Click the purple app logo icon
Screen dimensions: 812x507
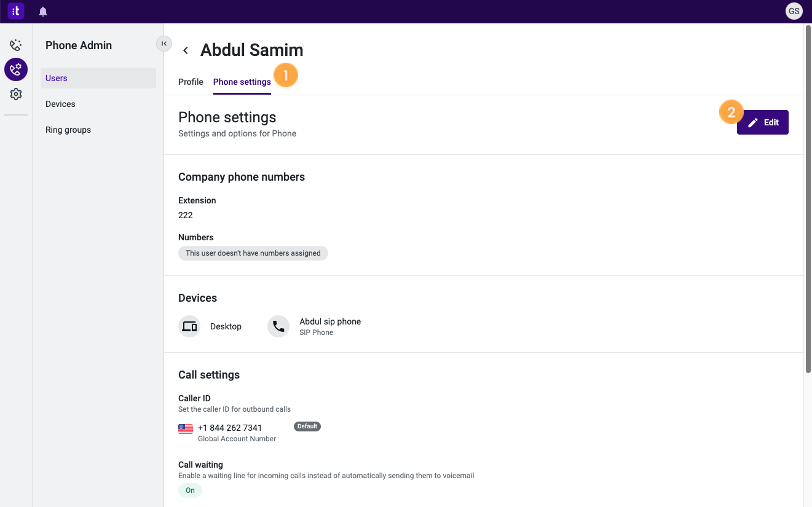16,11
